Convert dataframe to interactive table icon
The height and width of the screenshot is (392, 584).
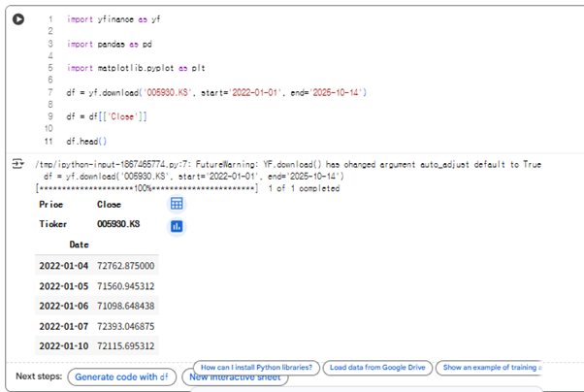pos(177,204)
